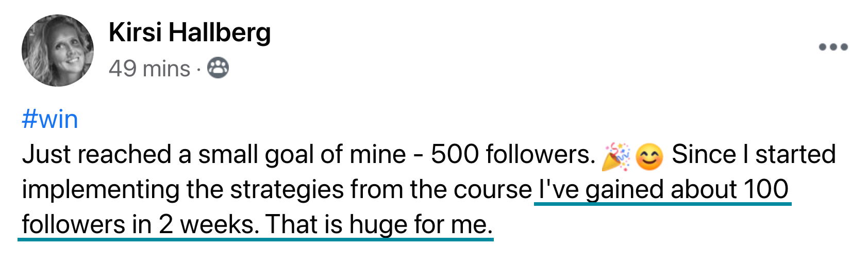Click Kirsi Hallberg's profile picture

pyautogui.click(x=58, y=51)
